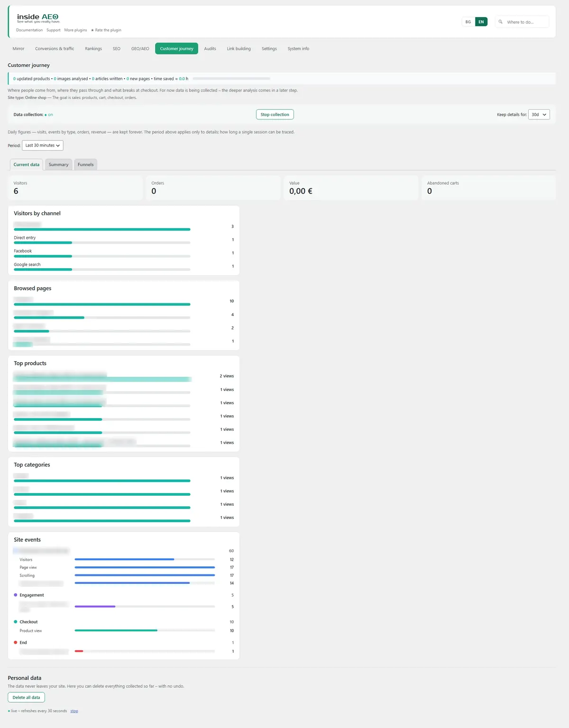
Task: Click the Orders card
Action: point(213,188)
